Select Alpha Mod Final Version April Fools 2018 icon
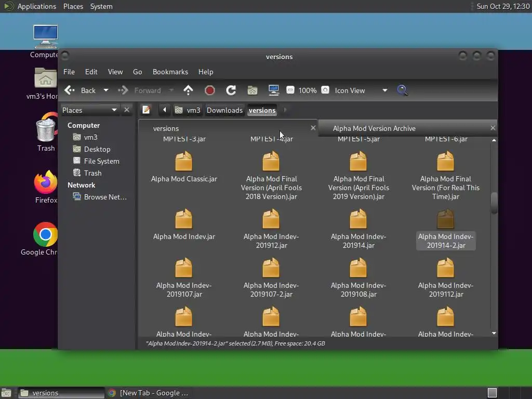Image resolution: width=532 pixels, height=399 pixels. pos(271,161)
